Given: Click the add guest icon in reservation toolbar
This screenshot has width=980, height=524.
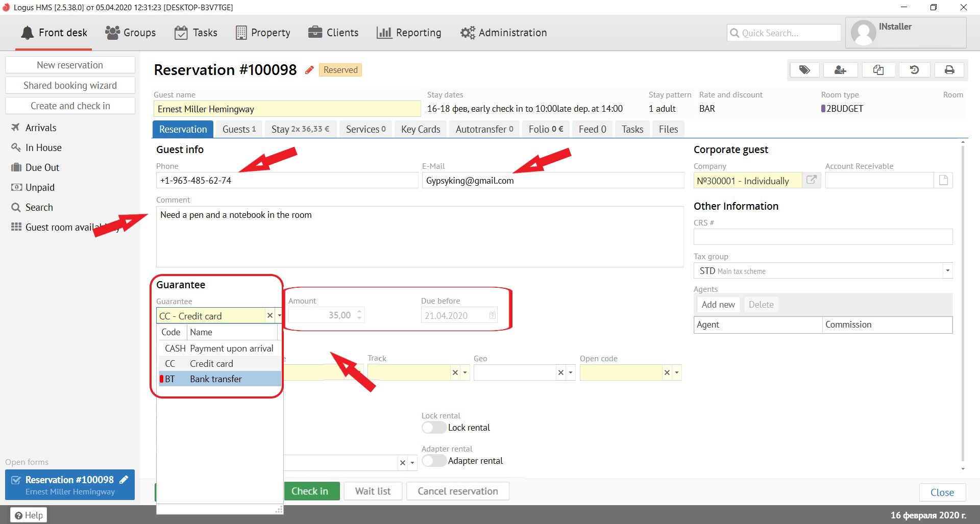Looking at the screenshot, I should coord(840,70).
